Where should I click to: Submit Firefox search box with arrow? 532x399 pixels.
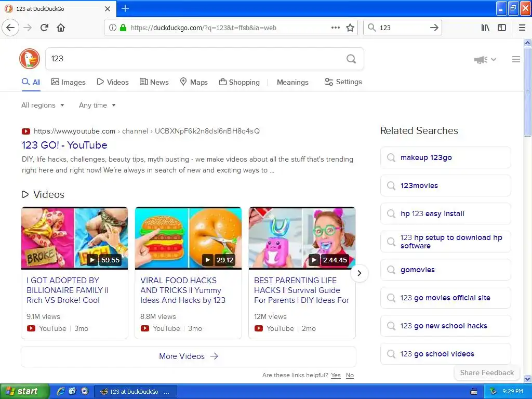[434, 28]
